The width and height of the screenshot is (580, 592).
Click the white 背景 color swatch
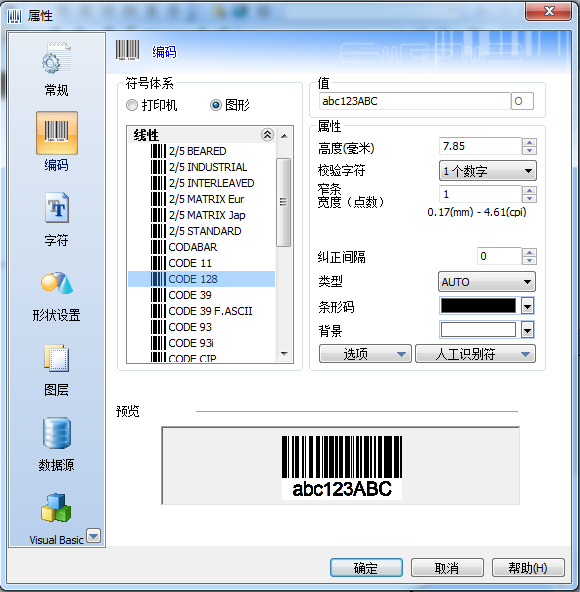click(x=478, y=330)
